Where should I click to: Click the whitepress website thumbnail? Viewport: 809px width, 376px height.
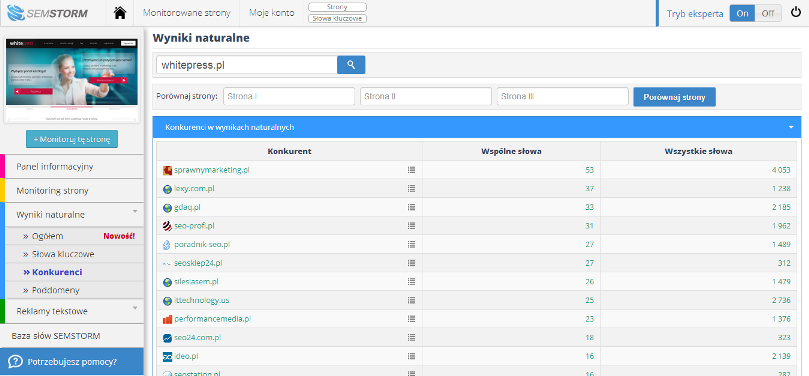72,80
